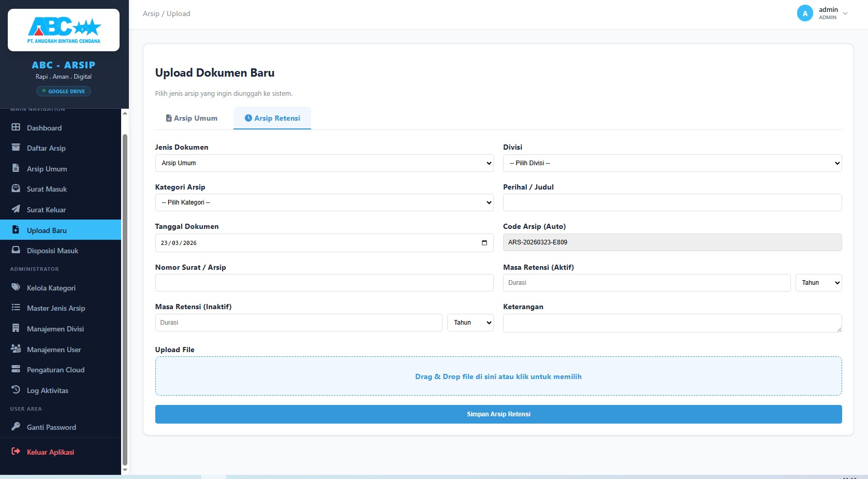Click the Masa Retensi (Inaktif) Durasi field
The width and height of the screenshot is (868, 479).
(x=299, y=323)
